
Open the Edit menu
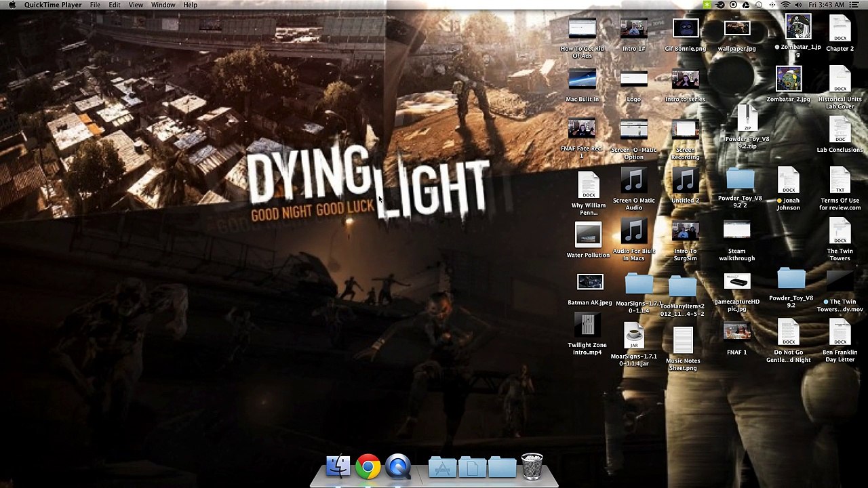pyautogui.click(x=115, y=5)
